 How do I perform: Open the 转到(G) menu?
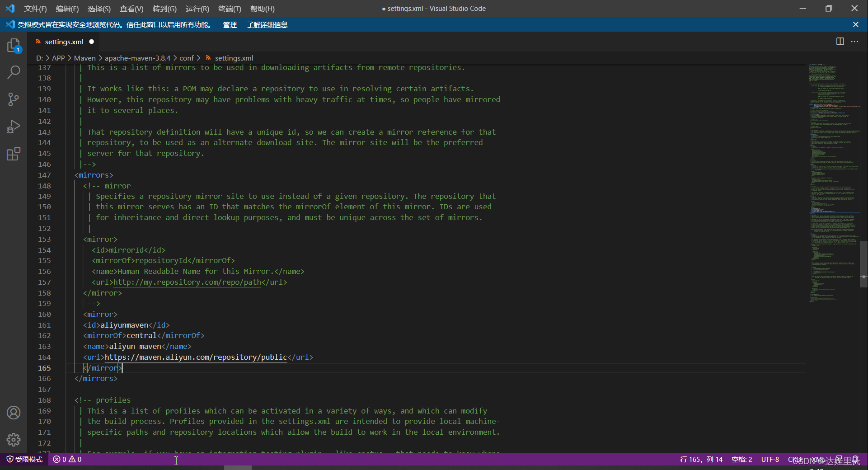[x=164, y=9]
